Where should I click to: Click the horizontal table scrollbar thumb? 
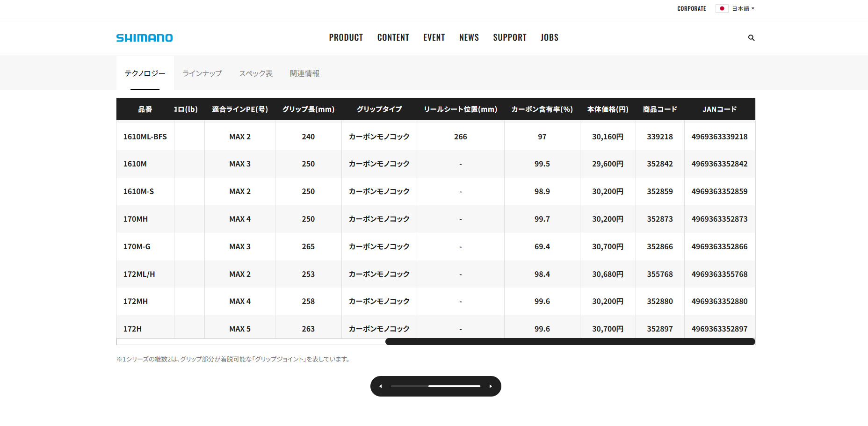pyautogui.click(x=570, y=341)
